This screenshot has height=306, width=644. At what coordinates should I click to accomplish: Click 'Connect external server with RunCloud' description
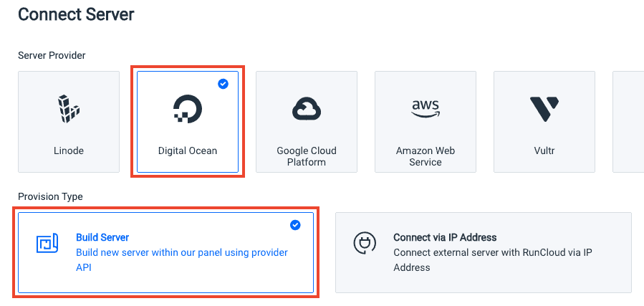(x=493, y=260)
